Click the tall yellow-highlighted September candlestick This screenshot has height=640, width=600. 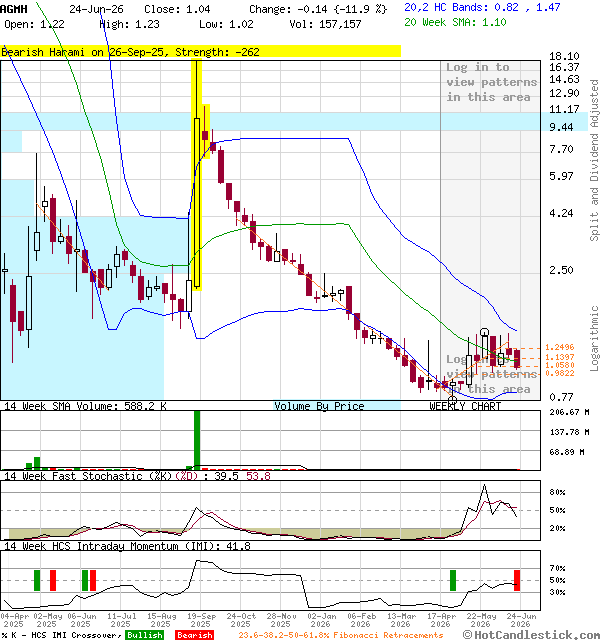197,175
